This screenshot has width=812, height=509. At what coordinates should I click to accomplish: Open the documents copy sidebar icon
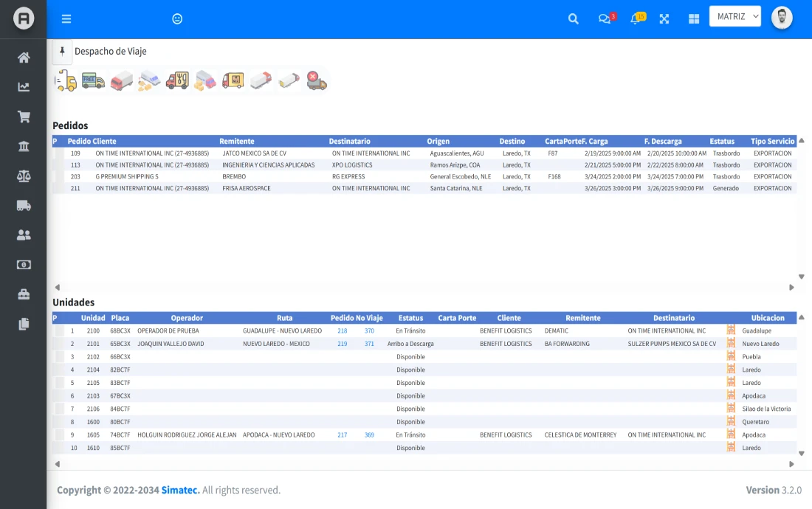pyautogui.click(x=24, y=325)
